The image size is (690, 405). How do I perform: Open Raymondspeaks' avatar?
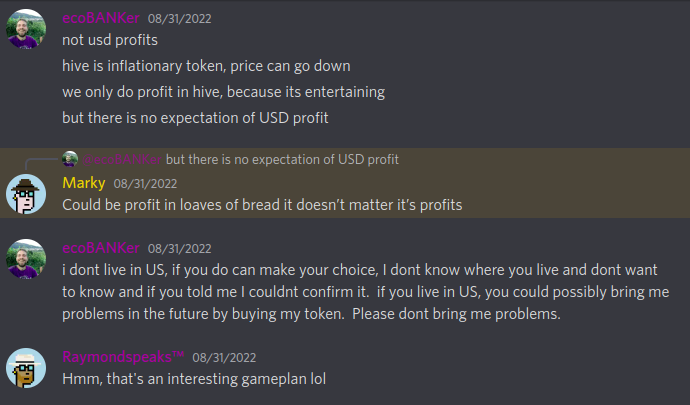click(26, 367)
